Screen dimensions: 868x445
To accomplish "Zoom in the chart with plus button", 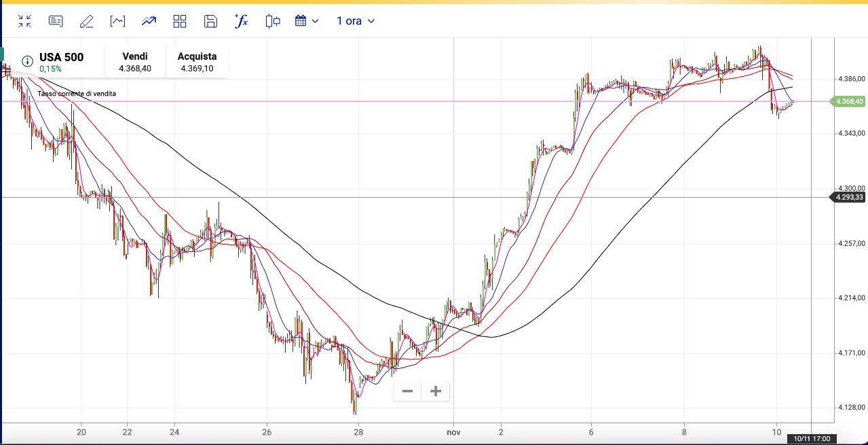I will (x=436, y=391).
